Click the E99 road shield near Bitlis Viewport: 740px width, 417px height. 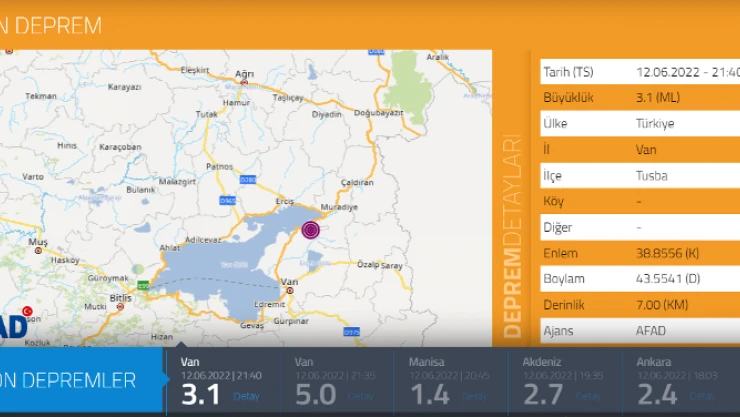[144, 286]
